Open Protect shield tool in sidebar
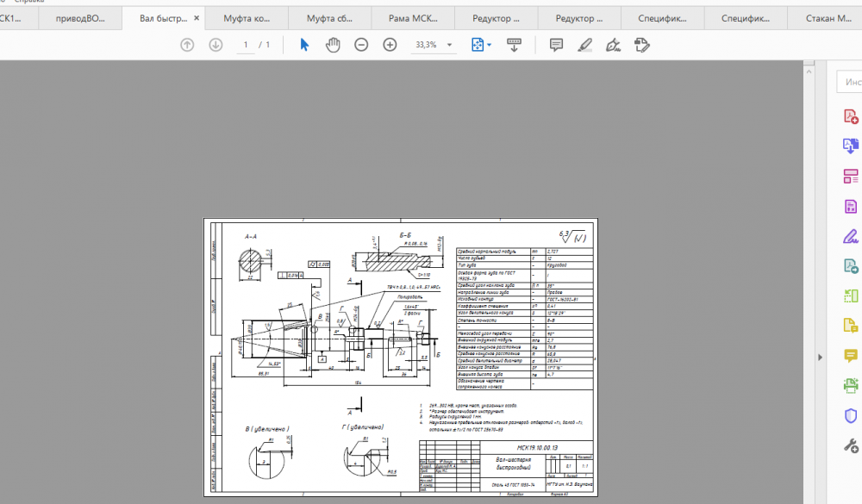The height and width of the screenshot is (504, 862). point(851,415)
